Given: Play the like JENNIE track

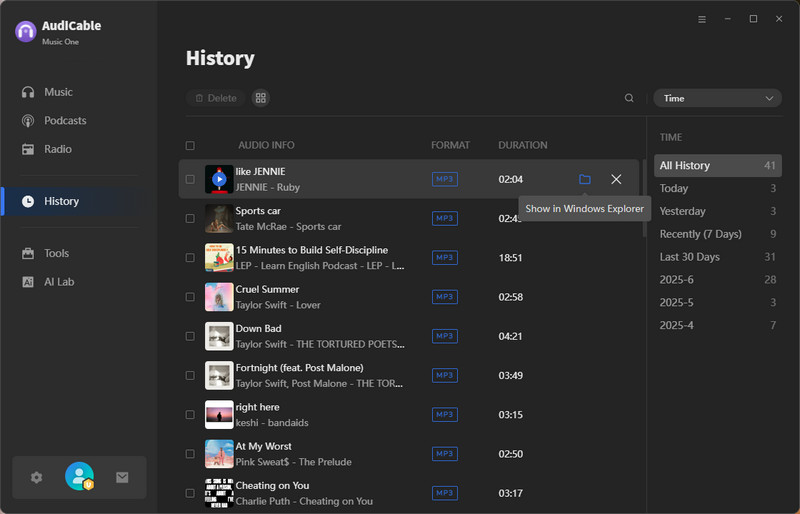Looking at the screenshot, I should pyautogui.click(x=219, y=179).
